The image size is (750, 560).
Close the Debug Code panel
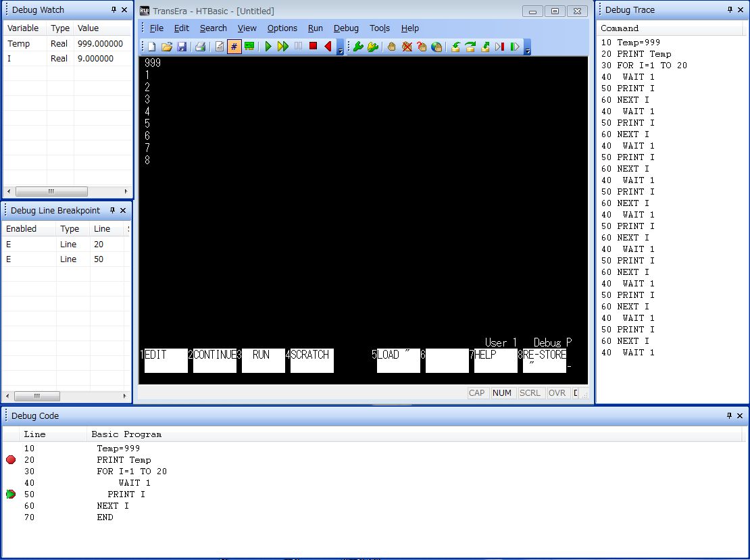[x=740, y=415]
